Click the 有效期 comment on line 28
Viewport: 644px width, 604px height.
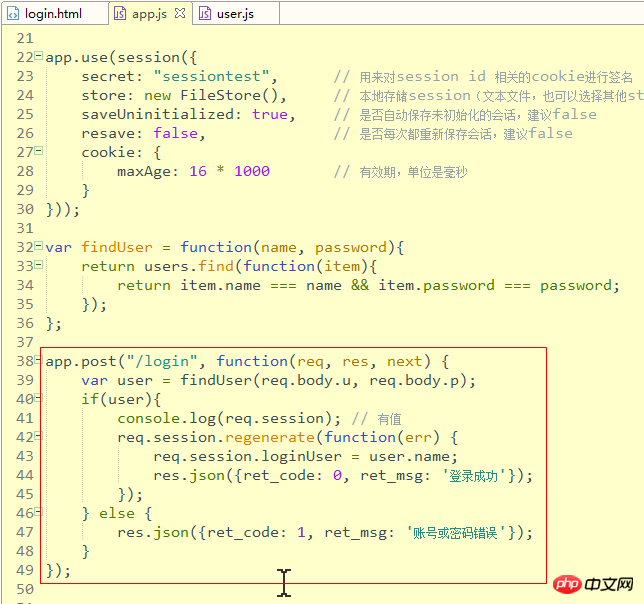click(x=400, y=172)
